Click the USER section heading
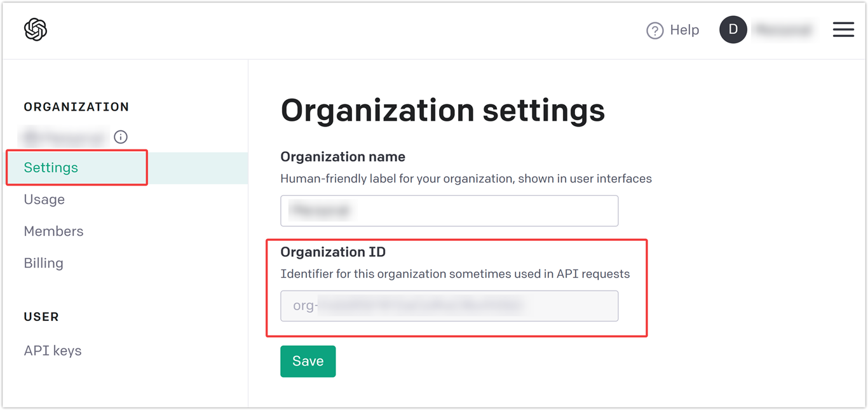This screenshot has width=868, height=410. [41, 317]
